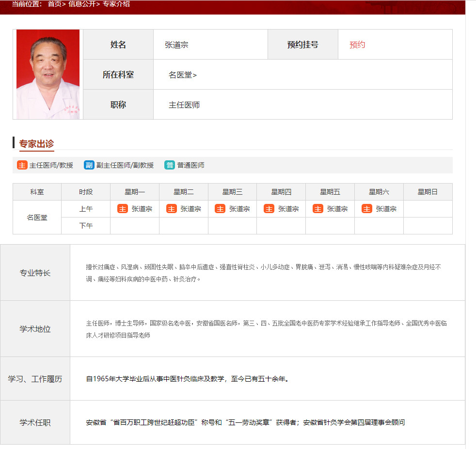Screen dimensions: 476x449
Task: Click the 姓名 label cell
Action: point(118,45)
